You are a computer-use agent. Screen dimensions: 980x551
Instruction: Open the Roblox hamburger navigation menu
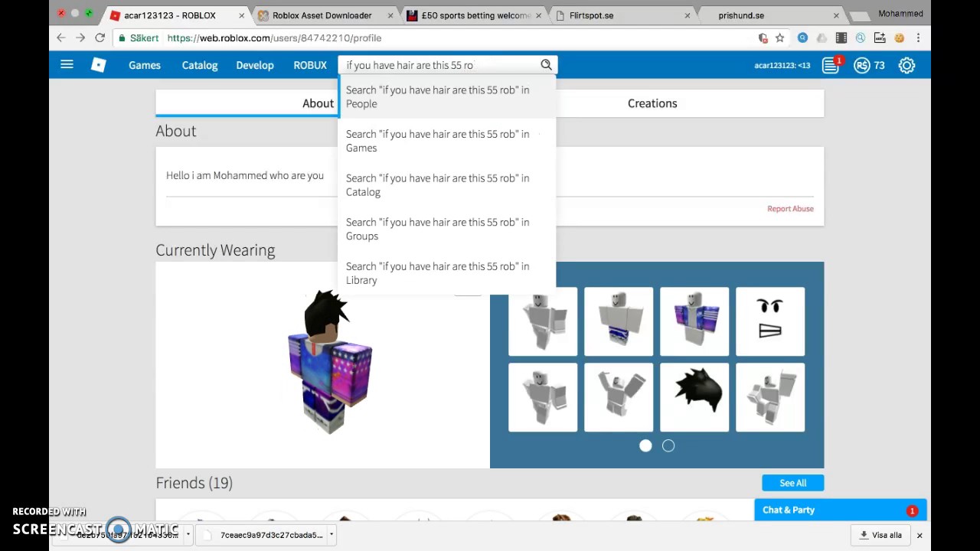[x=67, y=65]
